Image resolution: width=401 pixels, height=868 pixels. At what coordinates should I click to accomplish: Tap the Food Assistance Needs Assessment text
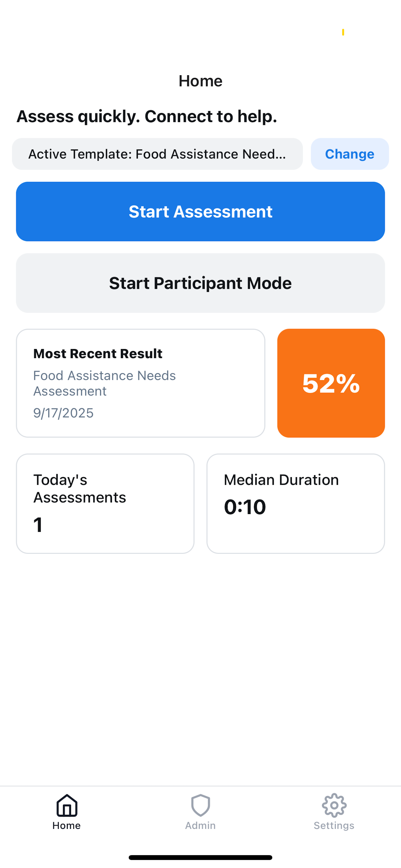point(105,383)
